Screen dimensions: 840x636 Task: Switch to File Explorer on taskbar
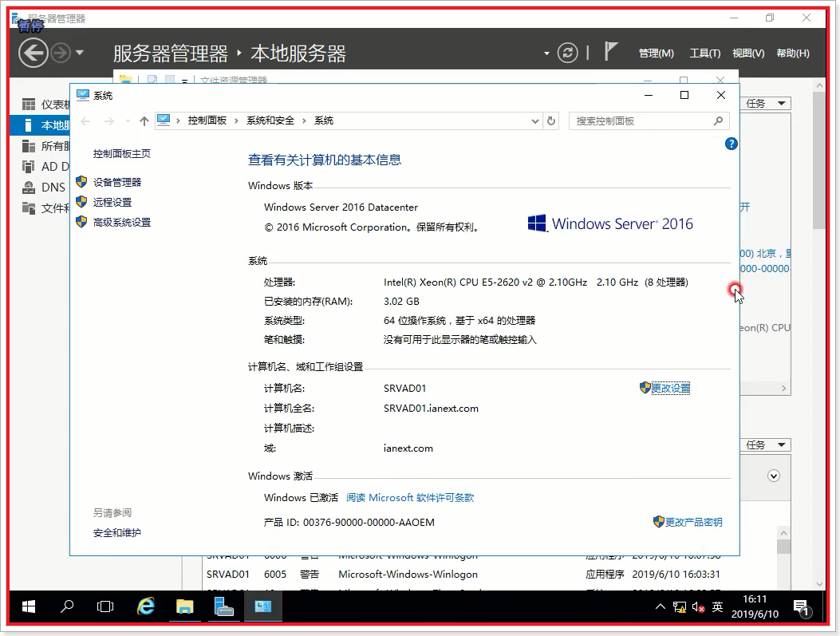[x=185, y=606]
